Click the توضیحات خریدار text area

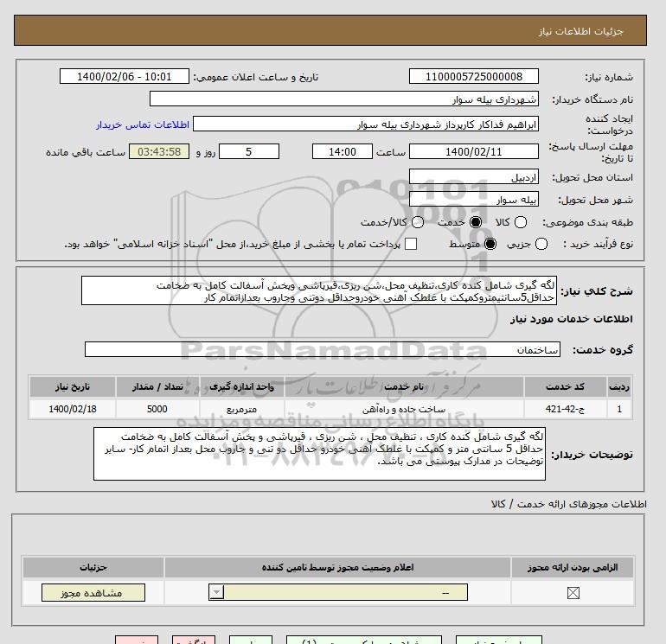pyautogui.click(x=319, y=454)
